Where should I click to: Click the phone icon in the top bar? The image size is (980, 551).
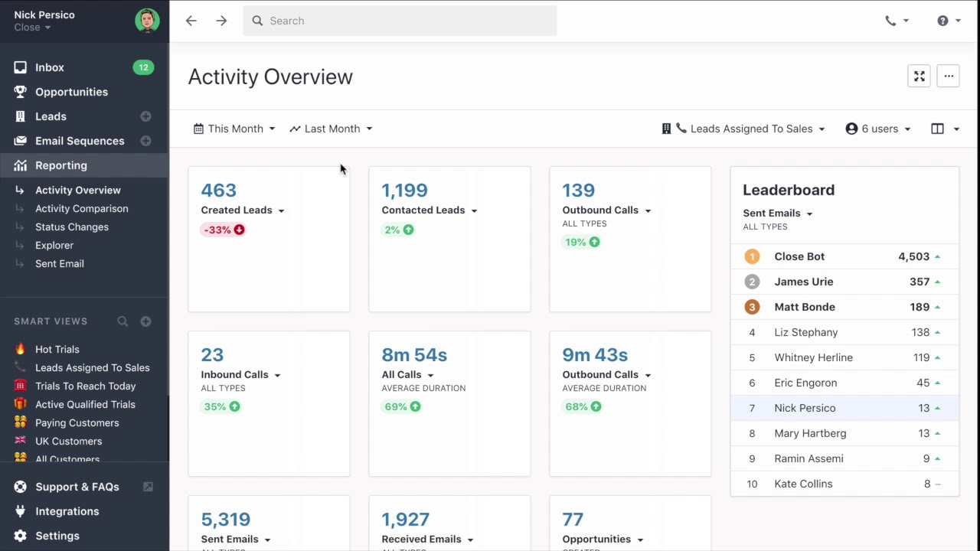coord(891,21)
